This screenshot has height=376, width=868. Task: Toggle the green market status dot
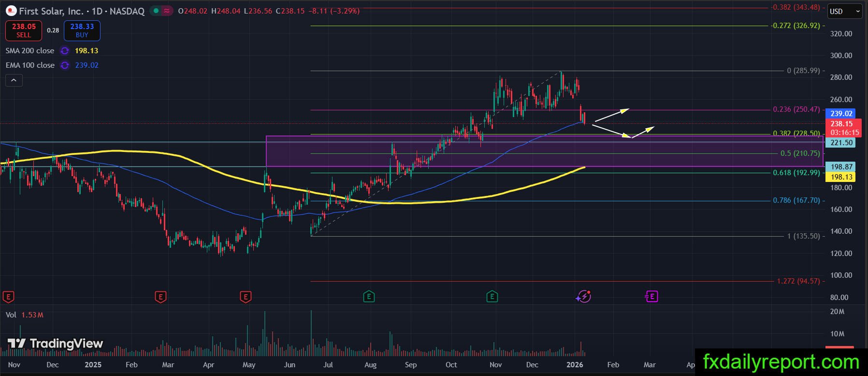click(156, 11)
